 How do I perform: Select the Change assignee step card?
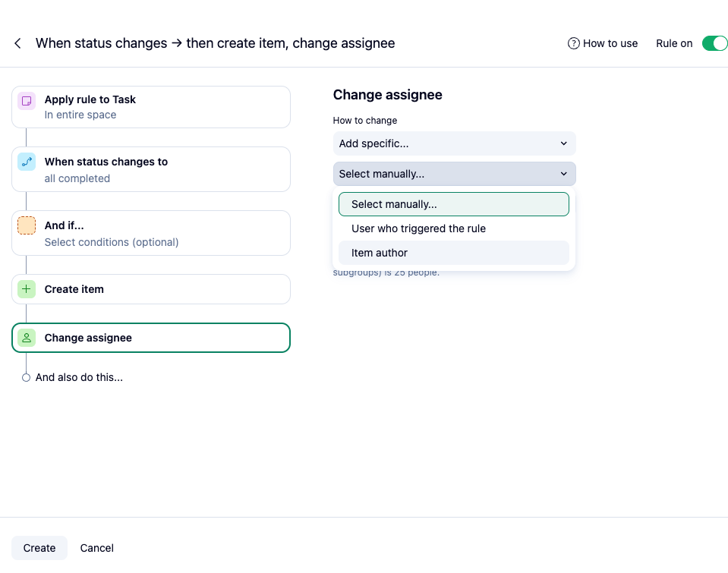pyautogui.click(x=151, y=338)
